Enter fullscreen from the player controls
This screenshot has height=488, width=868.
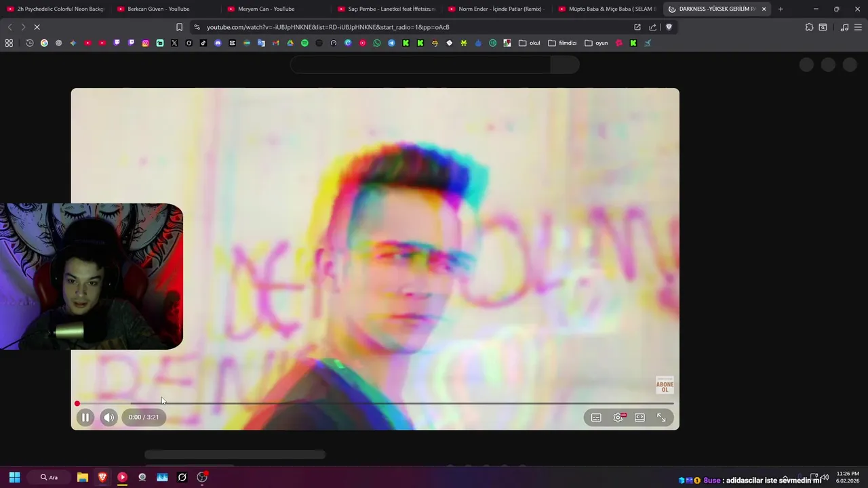[661, 418]
